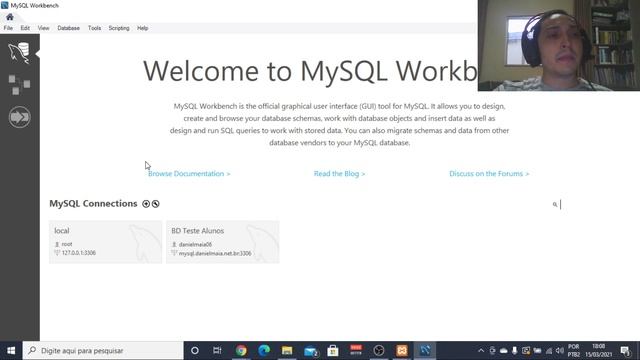The width and height of the screenshot is (640, 360).
Task: Select the Models sidebar icon
Action: pos(19,84)
